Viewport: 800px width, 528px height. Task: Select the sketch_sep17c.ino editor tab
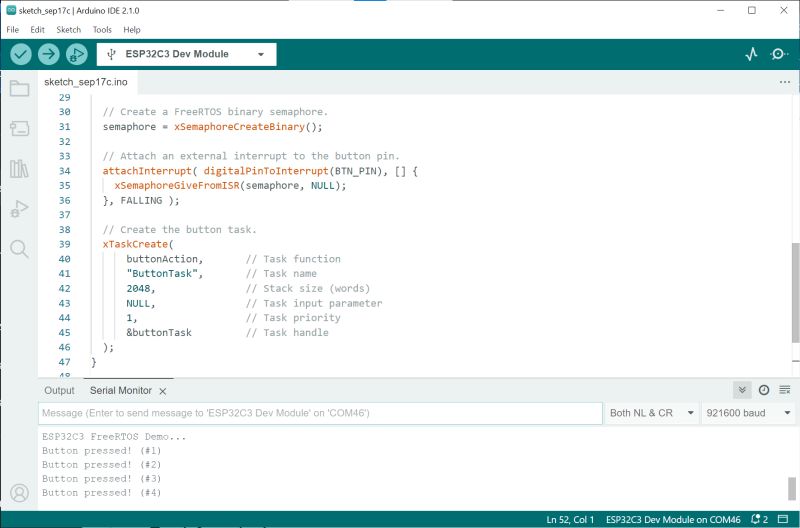point(86,82)
